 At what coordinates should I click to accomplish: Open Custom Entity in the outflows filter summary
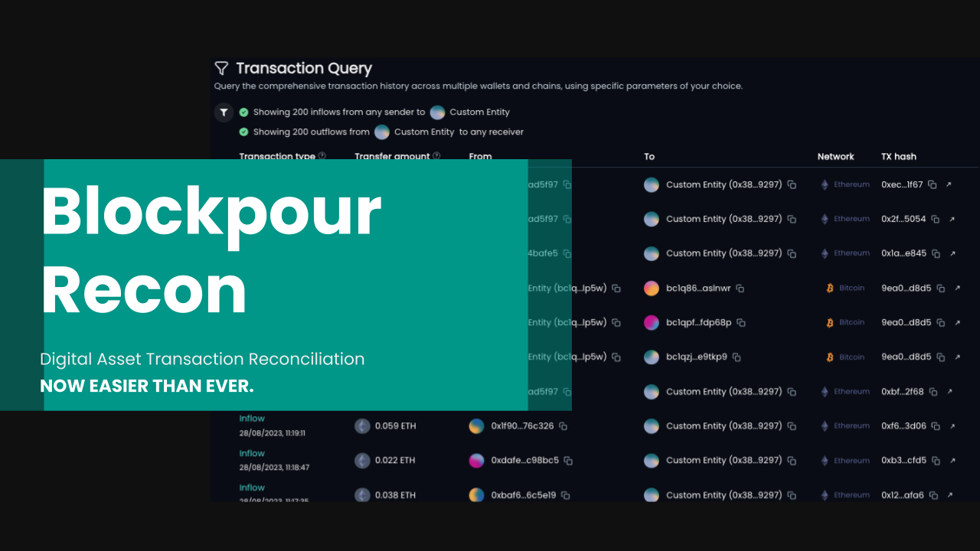tap(424, 132)
